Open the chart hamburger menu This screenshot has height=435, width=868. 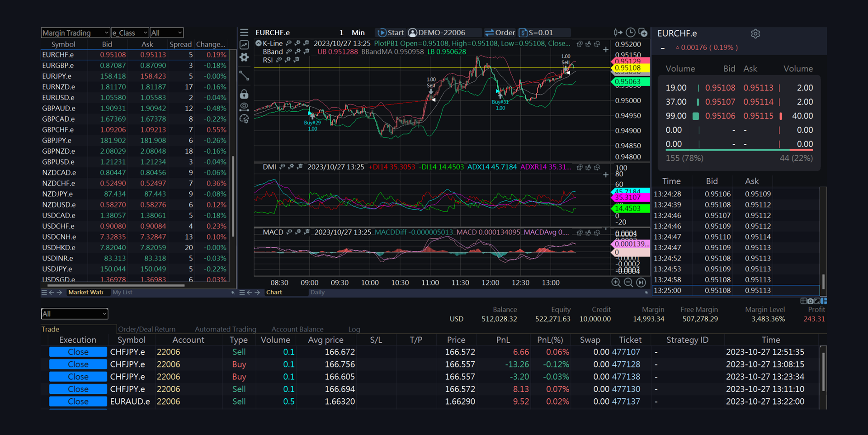tap(244, 33)
